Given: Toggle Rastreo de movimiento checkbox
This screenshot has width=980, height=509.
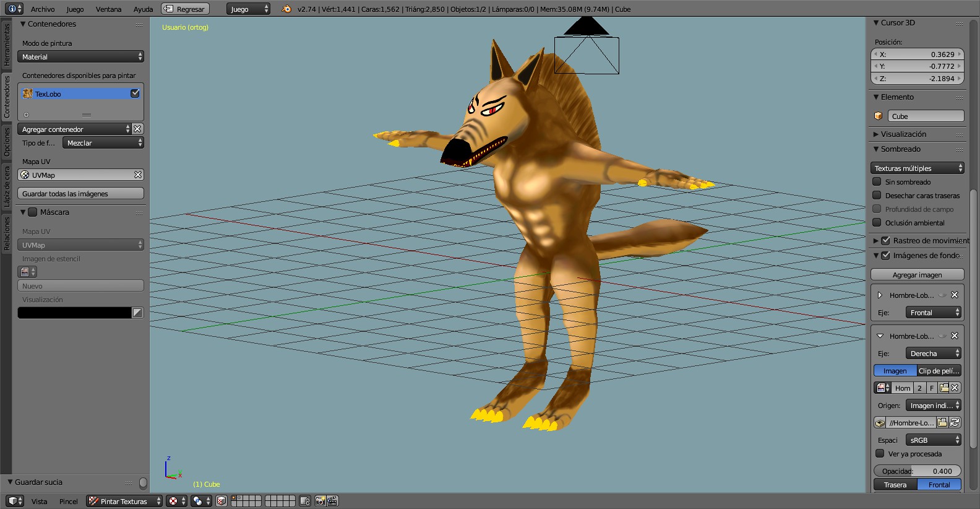Looking at the screenshot, I should tap(885, 240).
